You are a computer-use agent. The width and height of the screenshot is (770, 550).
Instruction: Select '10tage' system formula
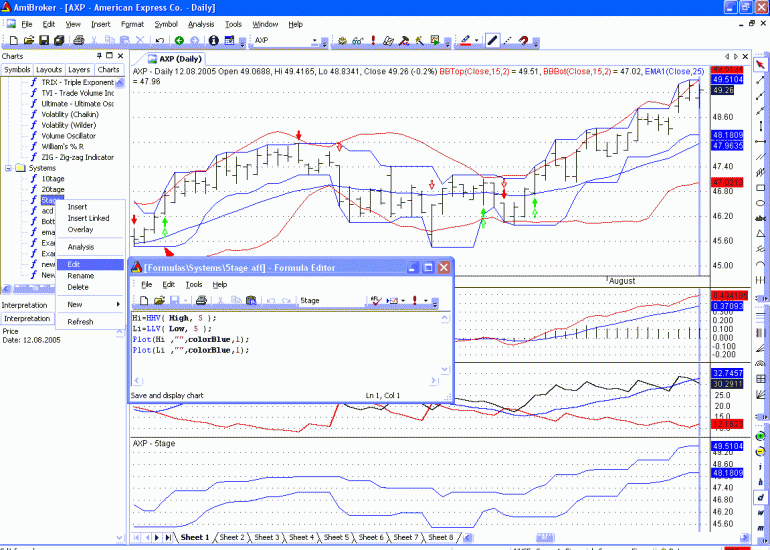pyautogui.click(x=53, y=179)
